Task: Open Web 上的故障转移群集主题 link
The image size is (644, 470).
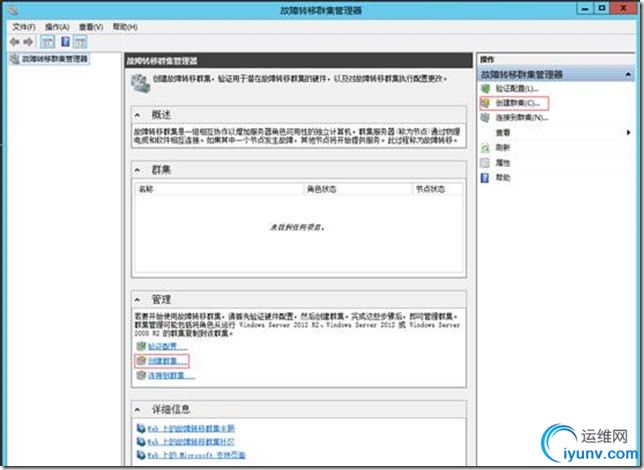Action: 191,429
